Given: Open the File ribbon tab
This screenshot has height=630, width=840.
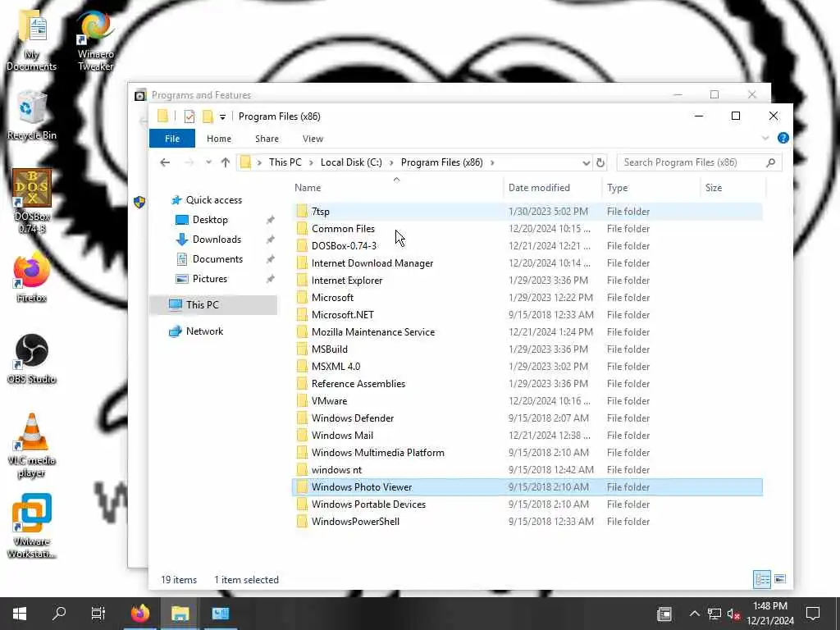Looking at the screenshot, I should (172, 138).
